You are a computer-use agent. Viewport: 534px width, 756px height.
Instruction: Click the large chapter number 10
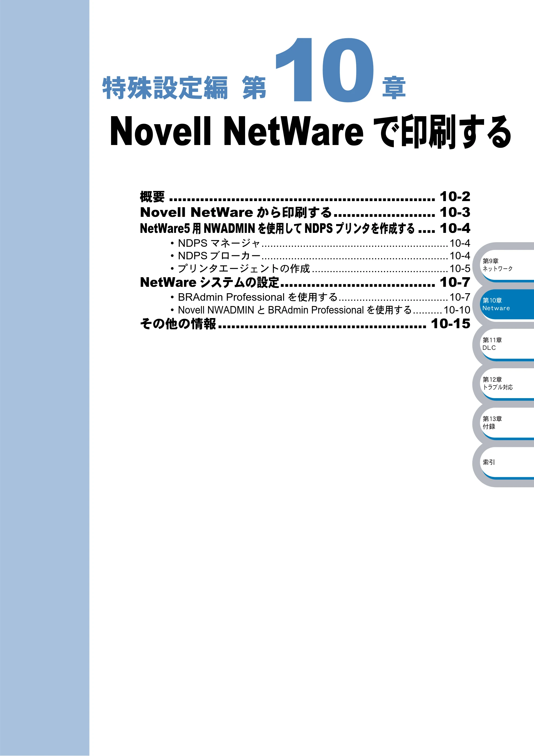[x=325, y=70]
